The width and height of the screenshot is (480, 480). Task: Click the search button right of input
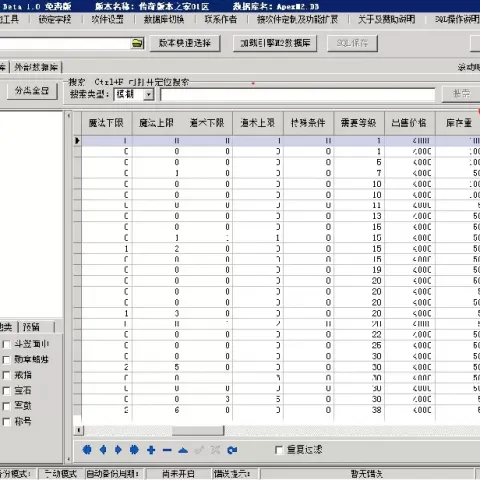click(461, 94)
